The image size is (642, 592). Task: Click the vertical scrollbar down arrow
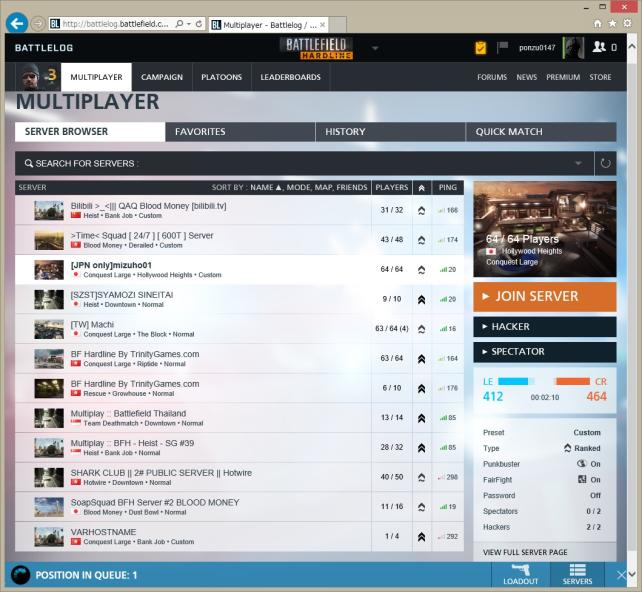[x=632, y=574]
